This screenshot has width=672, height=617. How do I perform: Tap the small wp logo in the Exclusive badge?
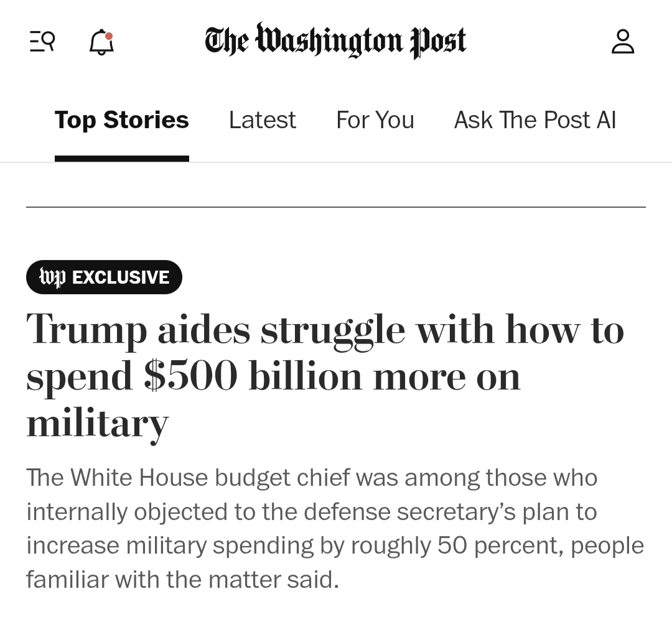tap(52, 277)
